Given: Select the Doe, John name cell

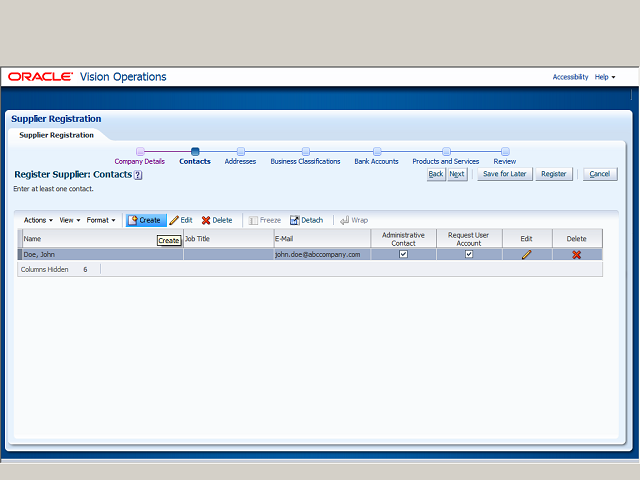Looking at the screenshot, I should coord(102,255).
